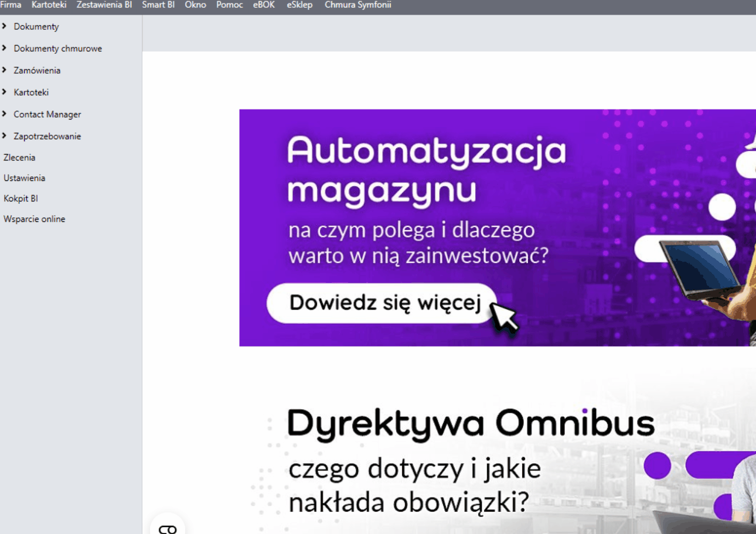This screenshot has width=756, height=534.
Task: Expand the Dokumenty sidebar section
Action: pos(36,26)
